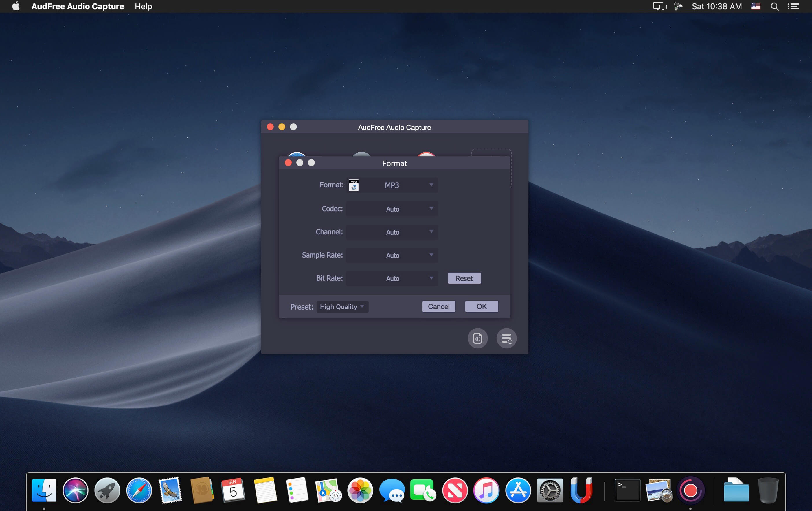Expand the Format MP3 dropdown
812x511 pixels.
392,185
